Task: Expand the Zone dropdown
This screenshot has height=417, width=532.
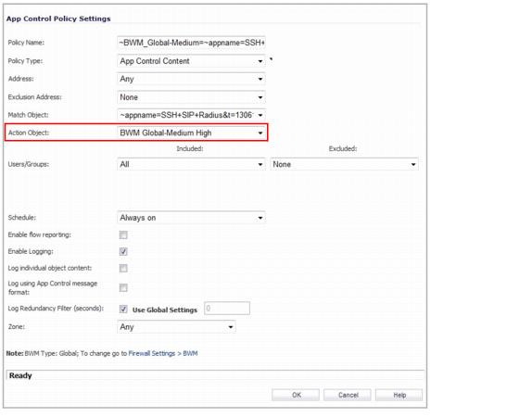Action: (x=176, y=327)
